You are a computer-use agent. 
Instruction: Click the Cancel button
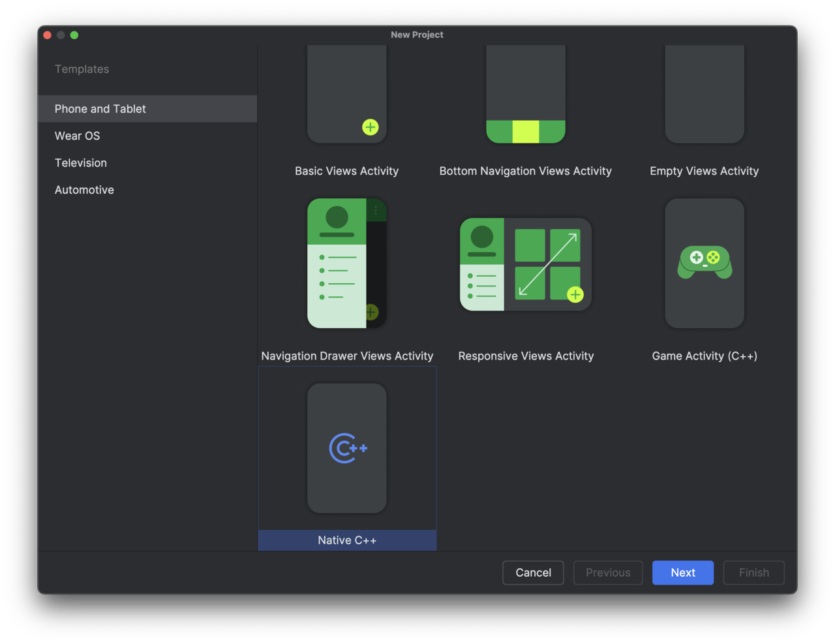pos(533,573)
